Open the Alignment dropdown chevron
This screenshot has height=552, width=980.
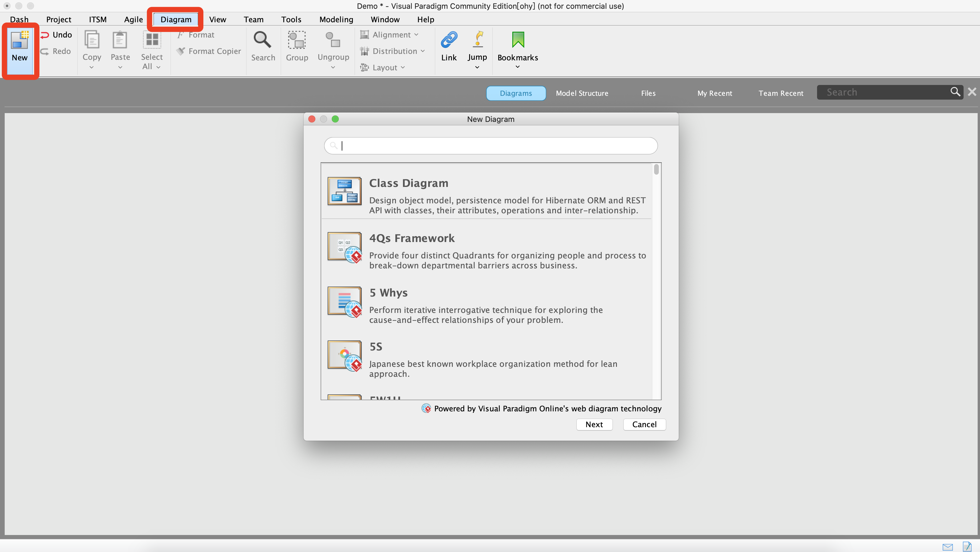click(x=416, y=35)
